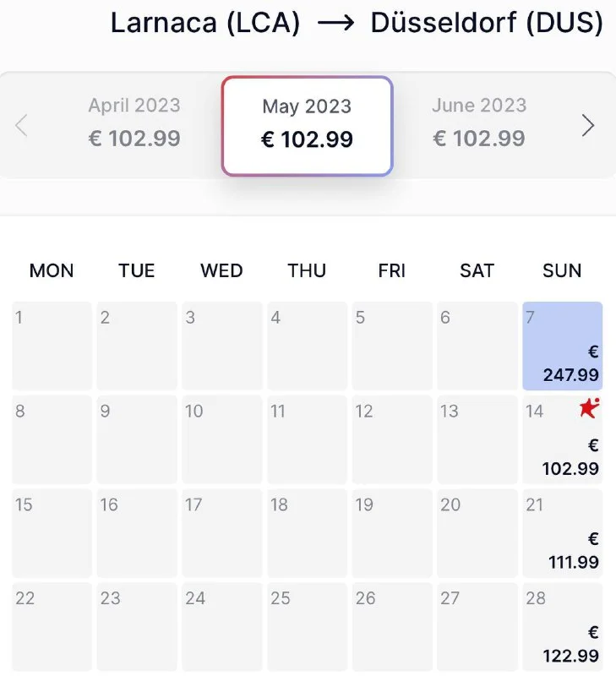Click the red star on May 14
This screenshot has width=616, height=676.
(x=589, y=408)
